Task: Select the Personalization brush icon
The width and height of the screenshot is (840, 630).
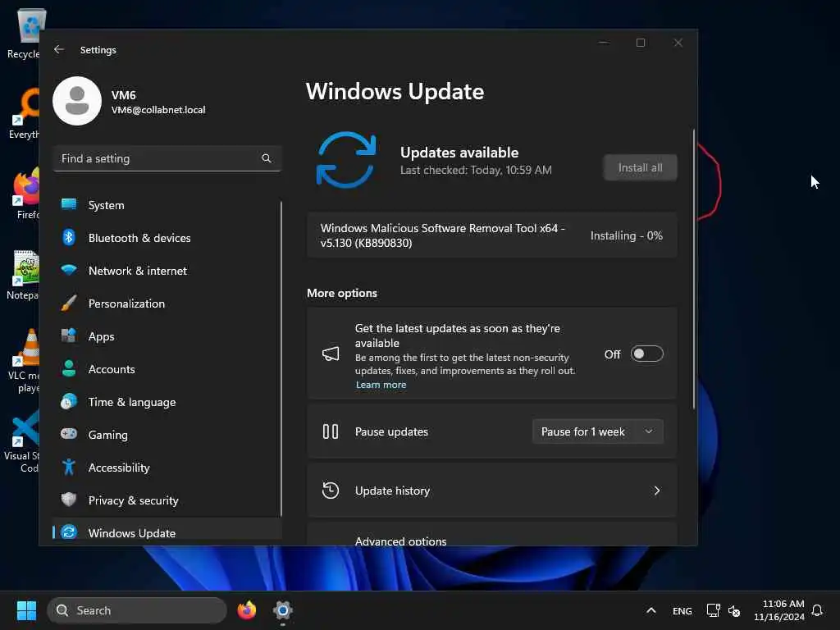Action: coord(69,304)
